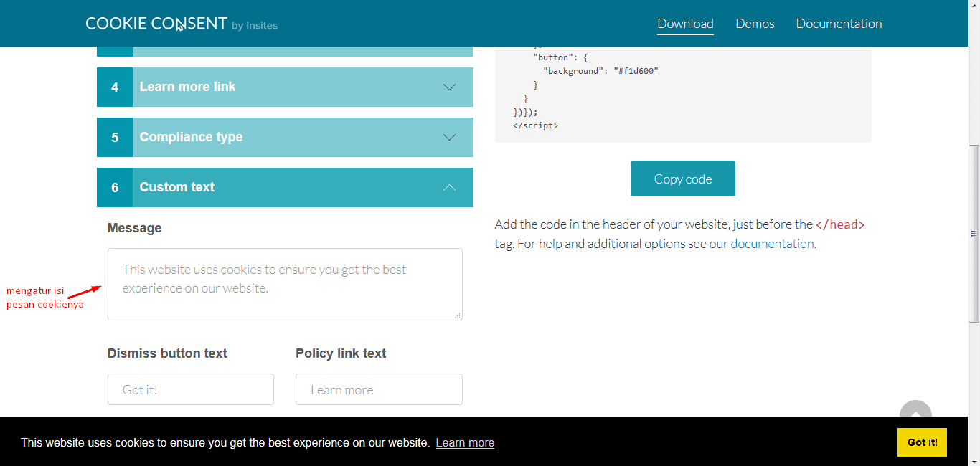The width and height of the screenshot is (980, 466).
Task: Dismiss cookie banner with Got it!
Action: click(922, 442)
